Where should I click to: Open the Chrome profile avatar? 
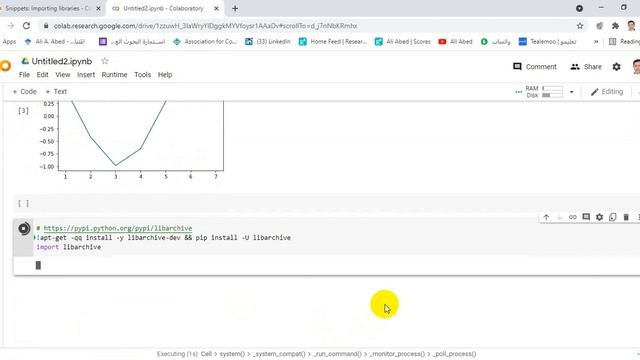631,26
